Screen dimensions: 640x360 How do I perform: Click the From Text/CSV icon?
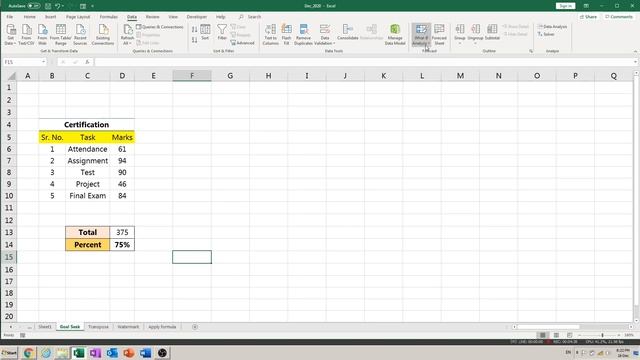(x=27, y=34)
